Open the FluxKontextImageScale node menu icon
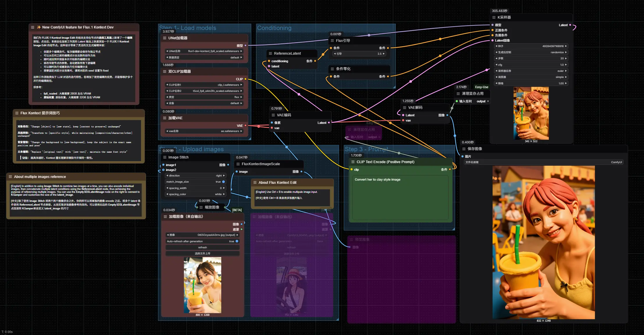Viewport: 644px width, 335px height. point(238,164)
